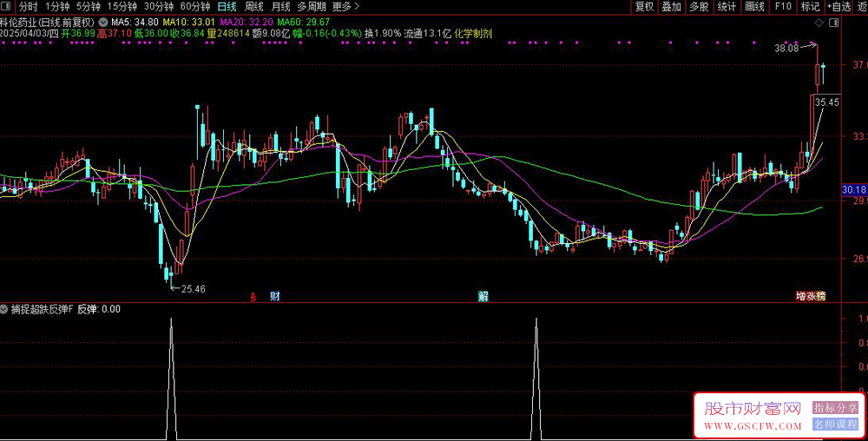
Task: Add stock via +自选 button
Action: [838, 7]
